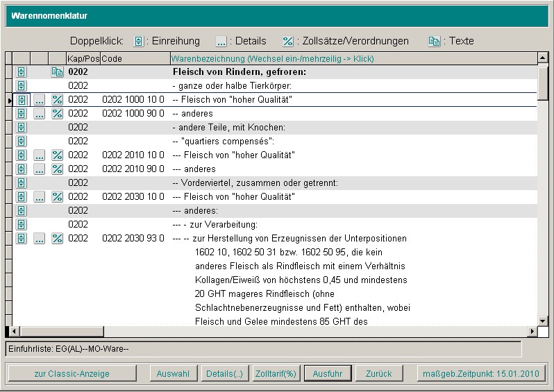Click the Kap/Pos column header
554x392 pixels.
[x=83, y=59]
